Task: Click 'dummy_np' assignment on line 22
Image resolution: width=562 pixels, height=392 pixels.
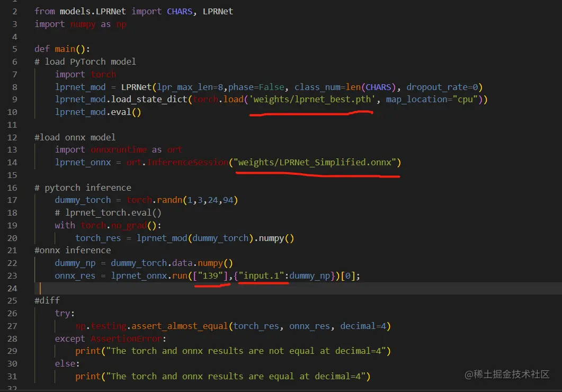Action: tap(75, 263)
